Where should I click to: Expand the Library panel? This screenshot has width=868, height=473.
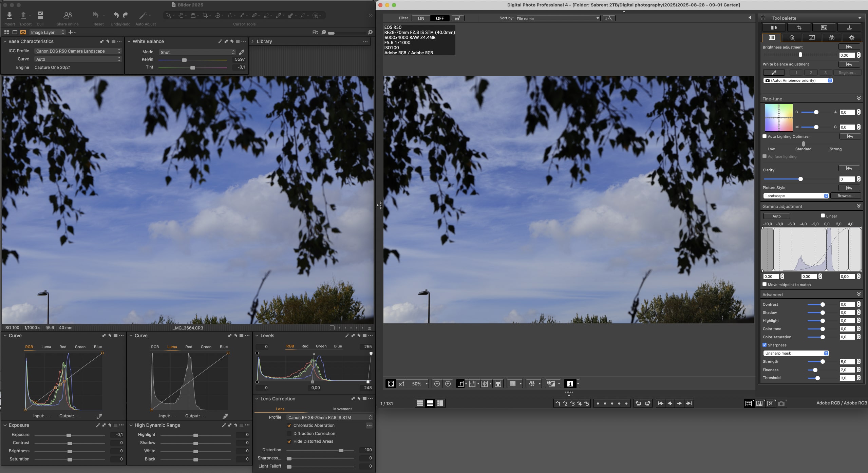pyautogui.click(x=252, y=41)
